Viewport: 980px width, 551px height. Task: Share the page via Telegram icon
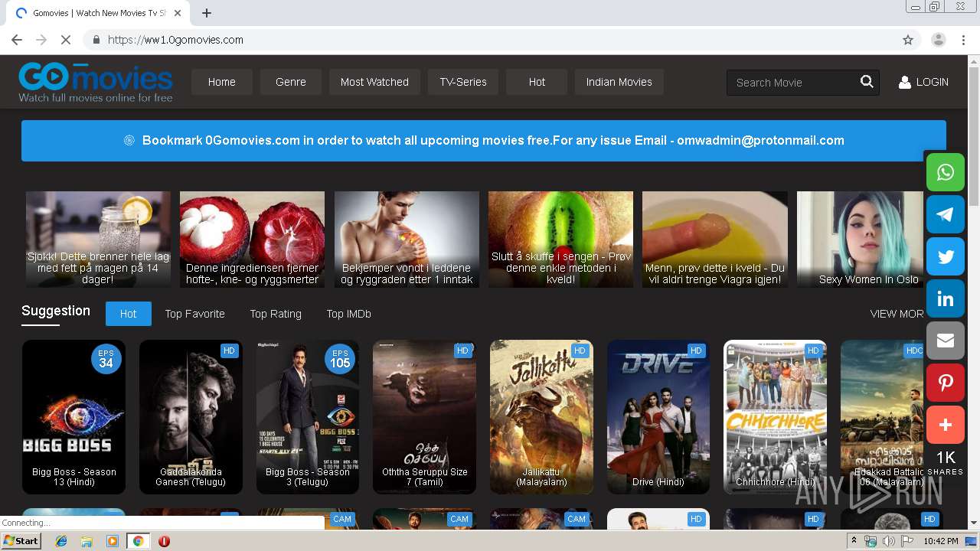(x=946, y=214)
